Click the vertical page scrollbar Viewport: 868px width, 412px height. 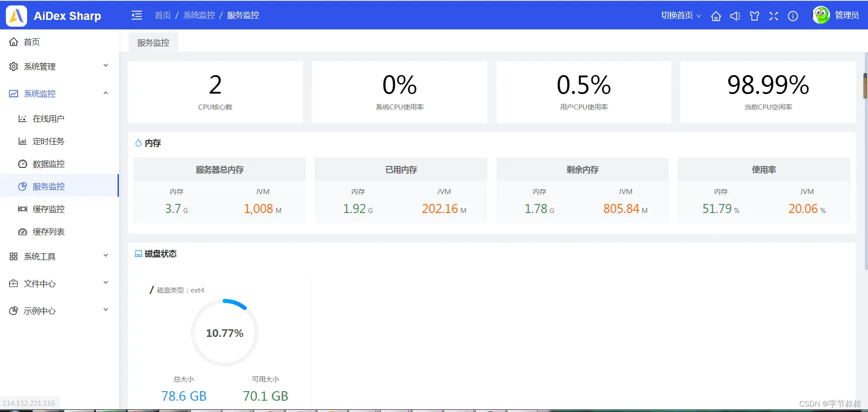point(865,85)
